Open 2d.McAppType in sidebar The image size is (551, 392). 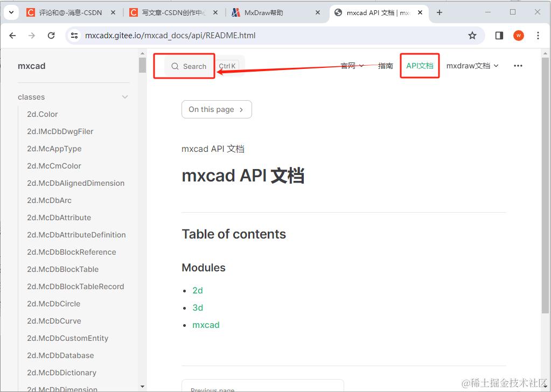(54, 149)
